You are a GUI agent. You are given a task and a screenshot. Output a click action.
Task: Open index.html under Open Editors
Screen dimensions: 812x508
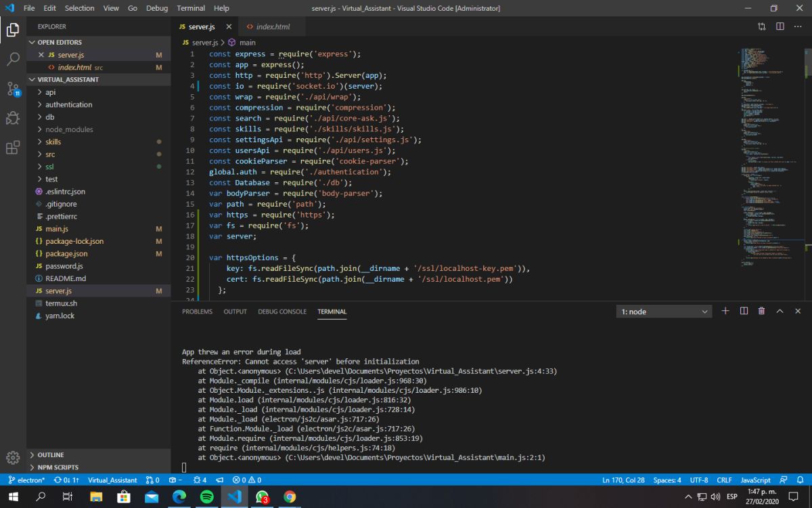tap(98, 67)
